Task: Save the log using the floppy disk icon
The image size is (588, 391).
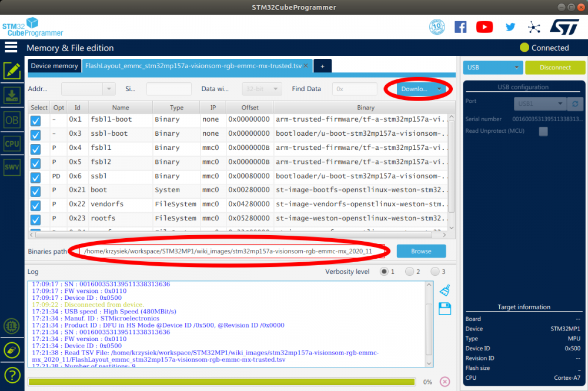Action: click(x=445, y=309)
